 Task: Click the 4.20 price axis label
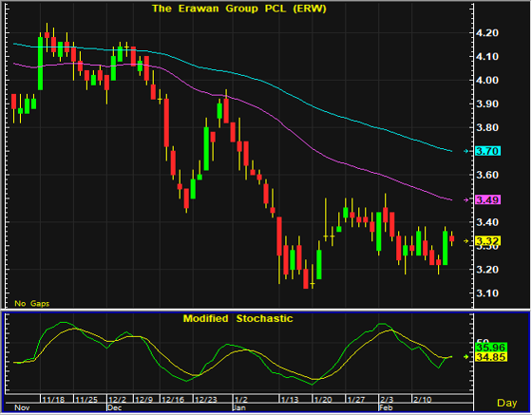coord(487,33)
